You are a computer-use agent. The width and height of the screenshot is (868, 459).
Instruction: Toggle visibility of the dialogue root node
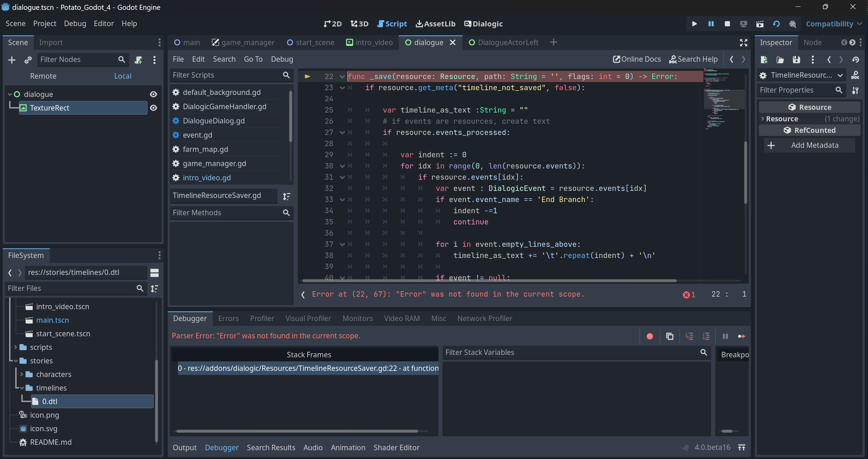(153, 94)
